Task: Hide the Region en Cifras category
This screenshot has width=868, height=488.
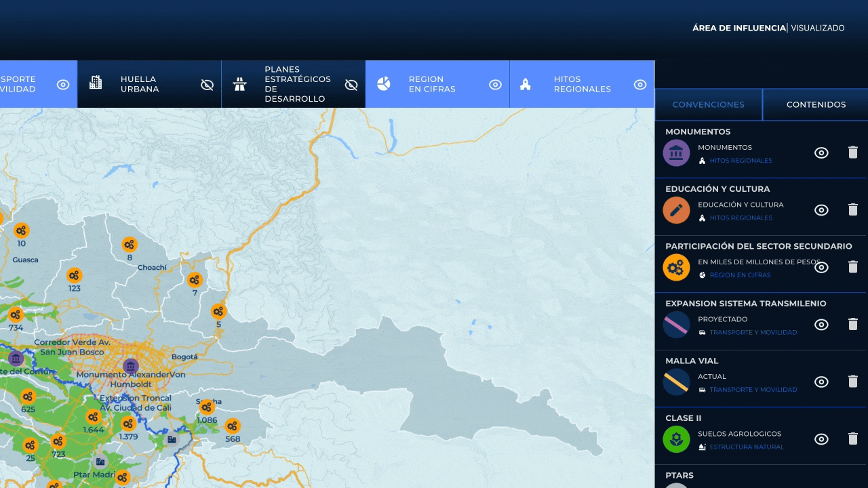Action: pos(495,85)
